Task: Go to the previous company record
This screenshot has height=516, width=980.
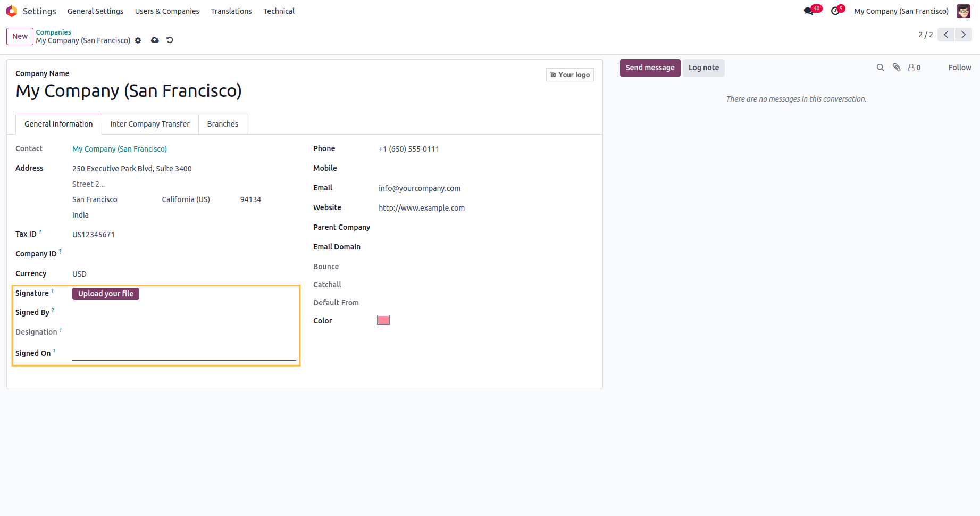Action: [x=946, y=35]
